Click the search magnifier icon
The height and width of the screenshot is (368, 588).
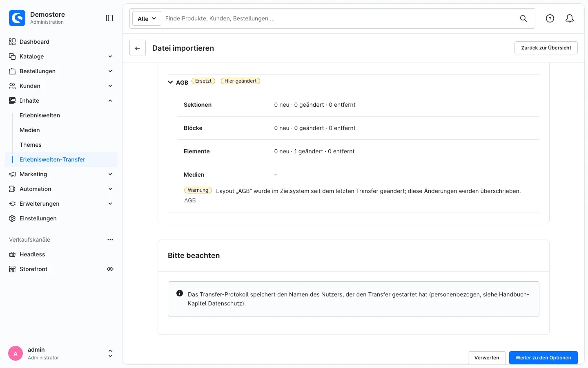tap(523, 18)
